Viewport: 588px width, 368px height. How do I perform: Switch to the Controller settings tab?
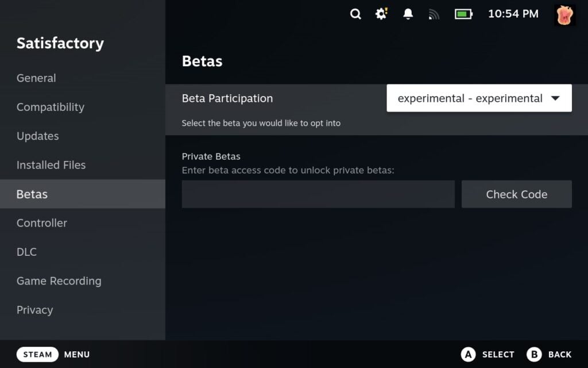(x=41, y=223)
